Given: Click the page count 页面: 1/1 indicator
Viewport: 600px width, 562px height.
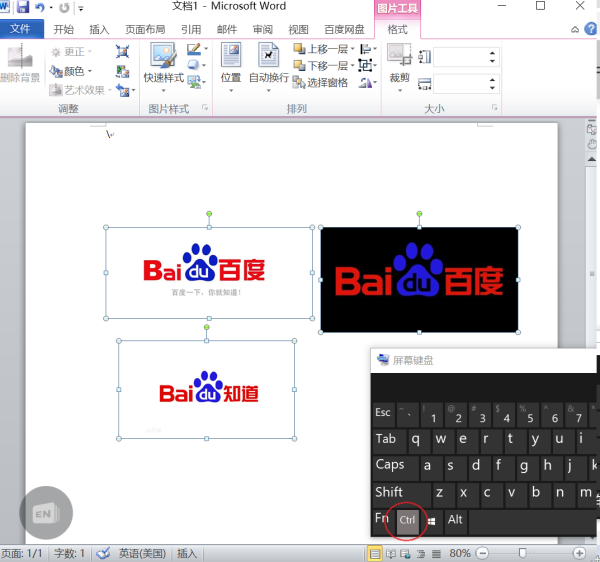Looking at the screenshot, I should click(x=21, y=553).
